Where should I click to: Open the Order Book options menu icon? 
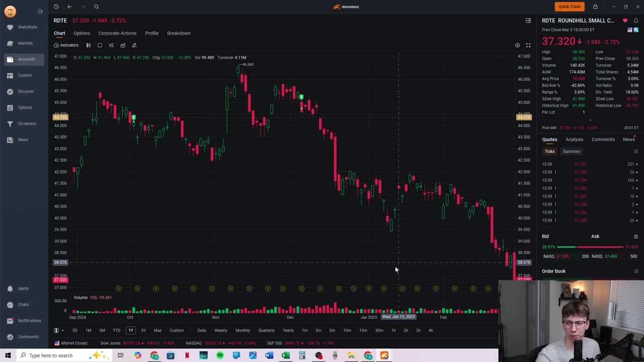[x=636, y=271]
